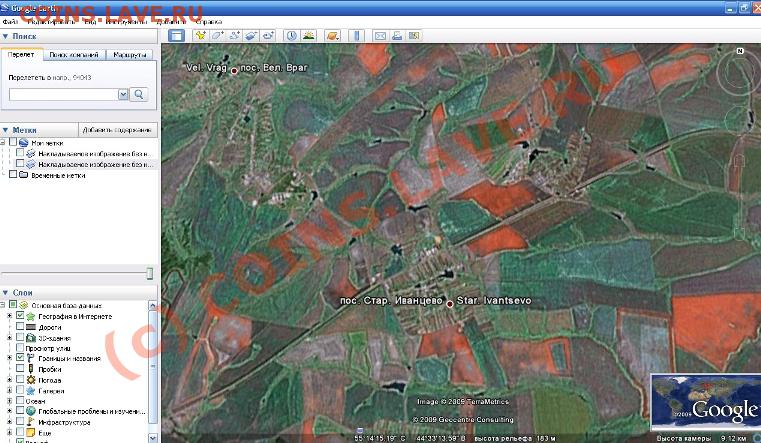Click the layers panel scroll-up arrow
761x443 pixels.
coord(152,306)
